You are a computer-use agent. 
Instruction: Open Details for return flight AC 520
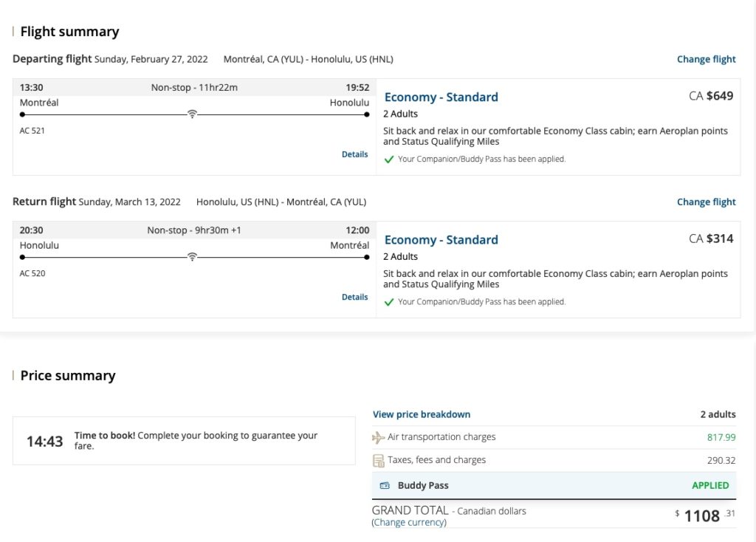(x=354, y=297)
